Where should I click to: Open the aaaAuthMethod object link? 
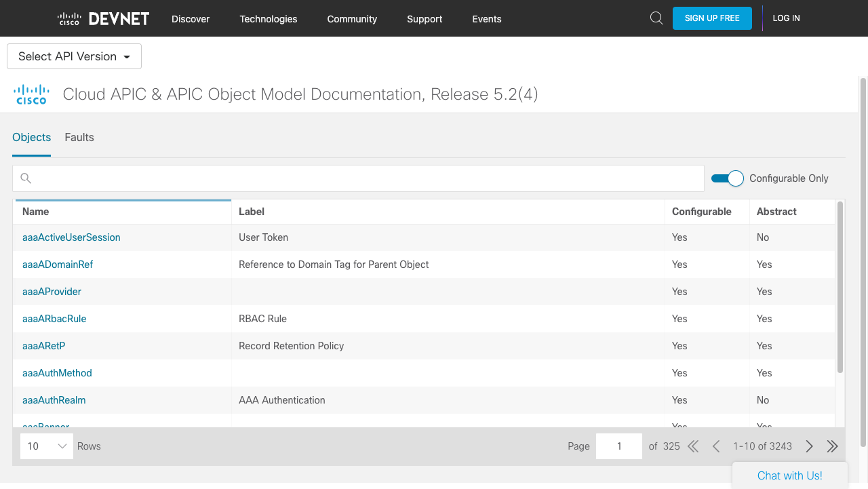(57, 373)
